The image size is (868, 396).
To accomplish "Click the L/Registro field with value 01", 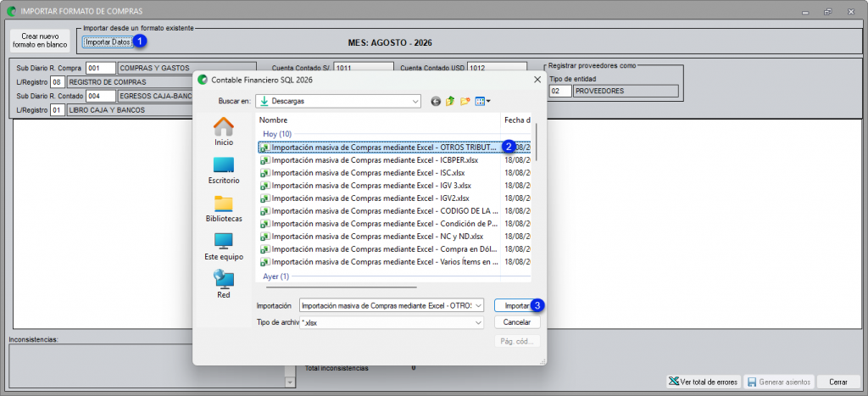I will coord(58,110).
